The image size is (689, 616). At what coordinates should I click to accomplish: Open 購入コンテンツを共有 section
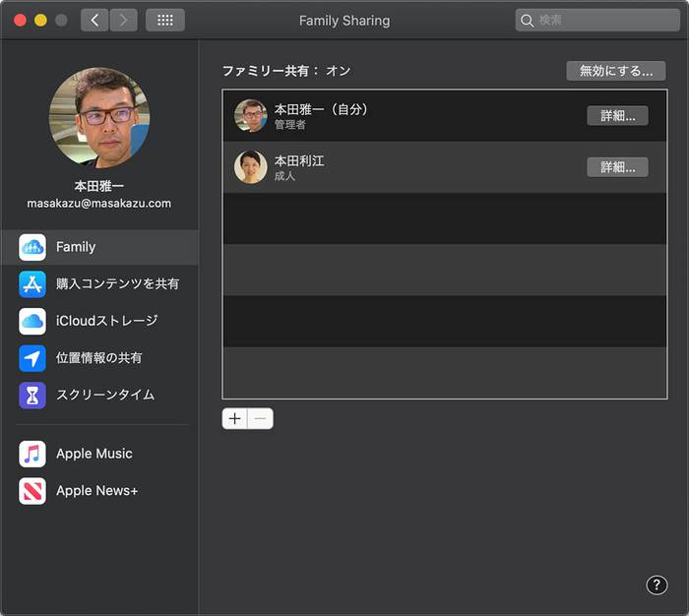click(117, 283)
